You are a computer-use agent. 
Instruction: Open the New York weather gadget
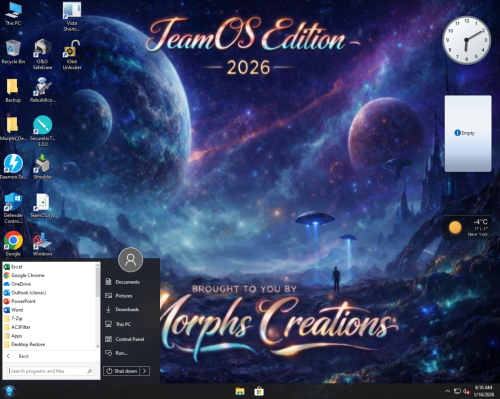coord(468,227)
